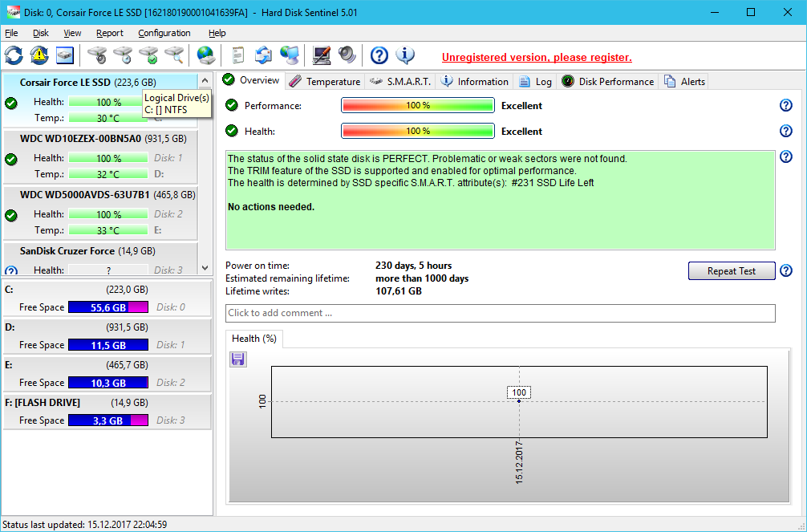Click the blue question mark help toolbar icon
Image resolution: width=807 pixels, height=532 pixels.
tap(379, 55)
